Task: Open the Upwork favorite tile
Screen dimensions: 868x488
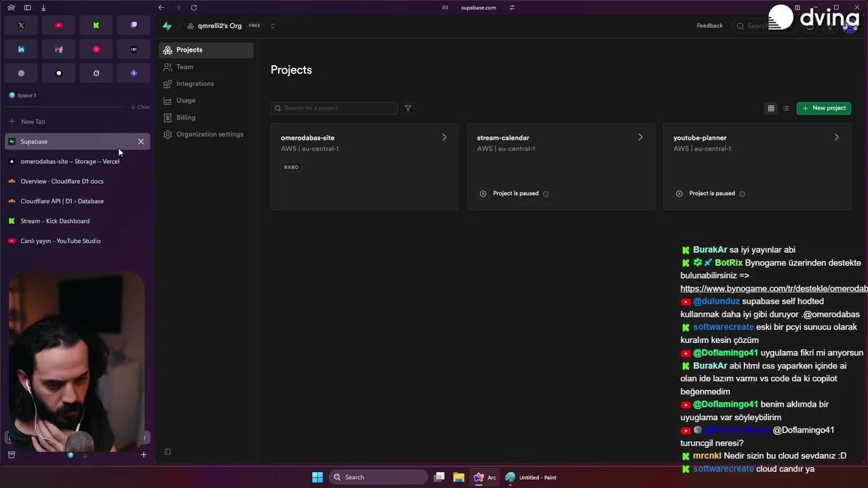Action: [134, 49]
